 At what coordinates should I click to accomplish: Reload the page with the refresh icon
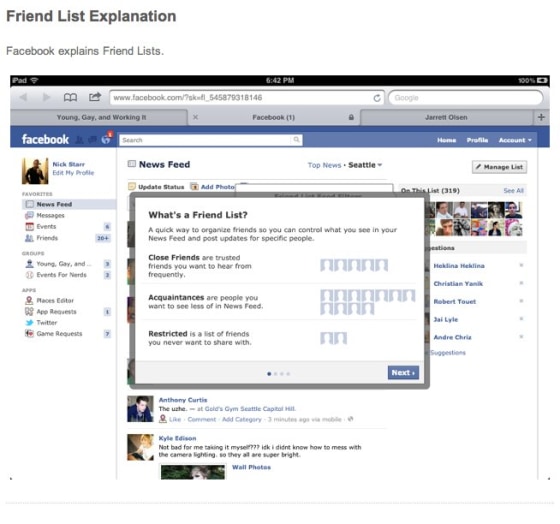377,98
